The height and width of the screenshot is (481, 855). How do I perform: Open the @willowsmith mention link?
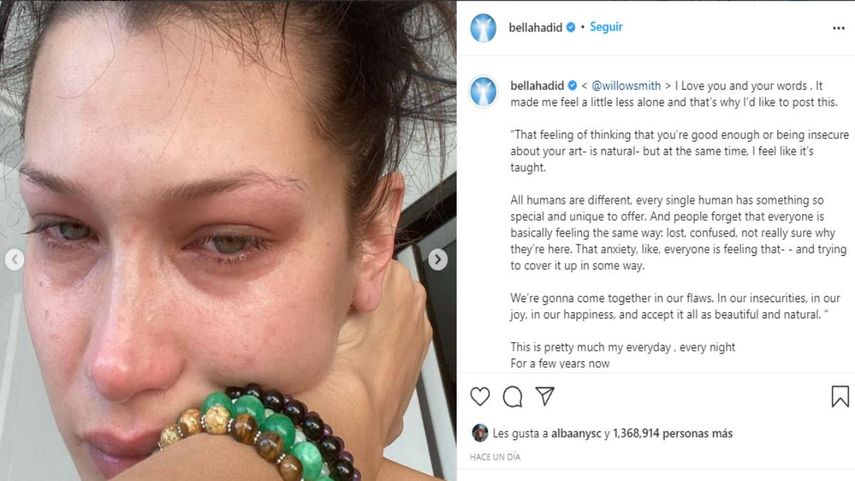(626, 86)
